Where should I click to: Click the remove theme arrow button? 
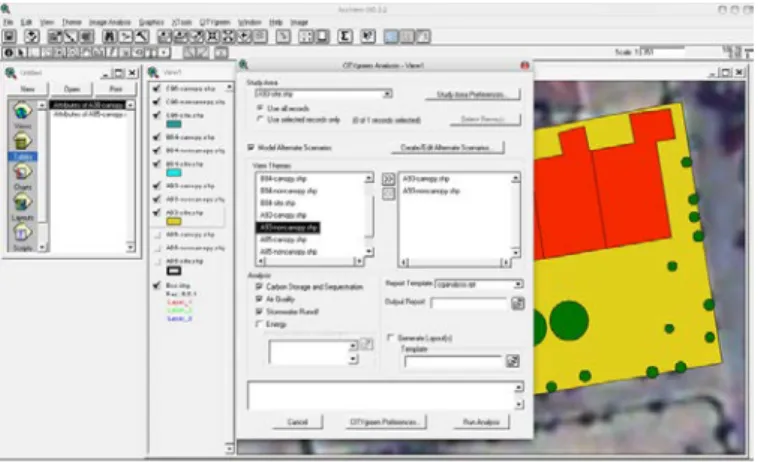pyautogui.click(x=388, y=194)
